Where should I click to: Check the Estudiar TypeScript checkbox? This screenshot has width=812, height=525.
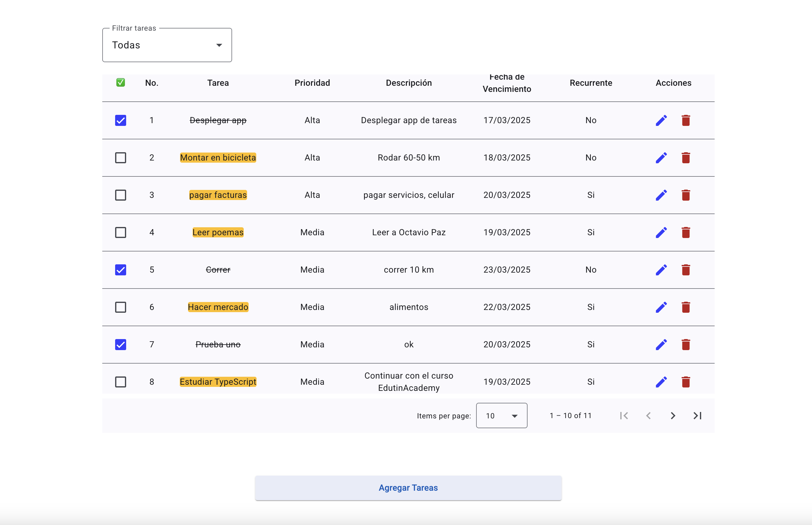click(x=121, y=382)
